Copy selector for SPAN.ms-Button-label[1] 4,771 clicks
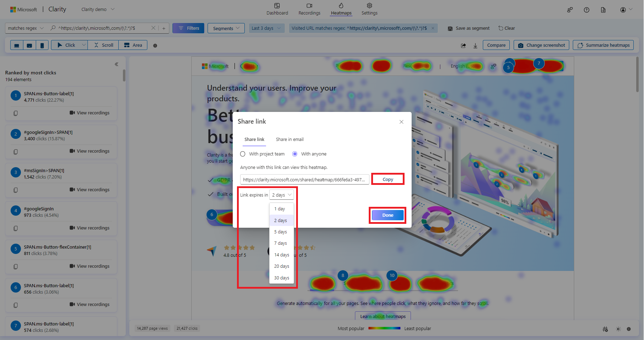The image size is (644, 340). 16,113
